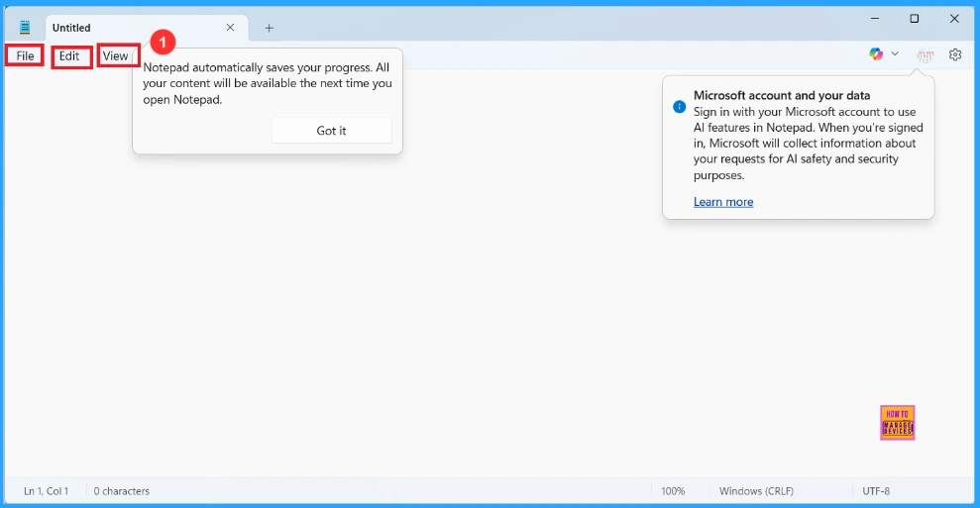Open Notepad settings gear
980x508 pixels.
955,55
